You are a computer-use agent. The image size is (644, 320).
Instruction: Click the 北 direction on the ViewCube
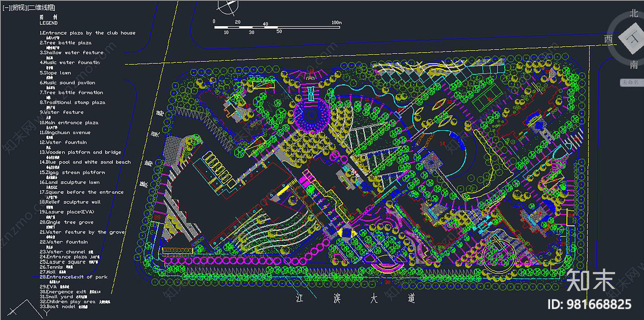634,14
